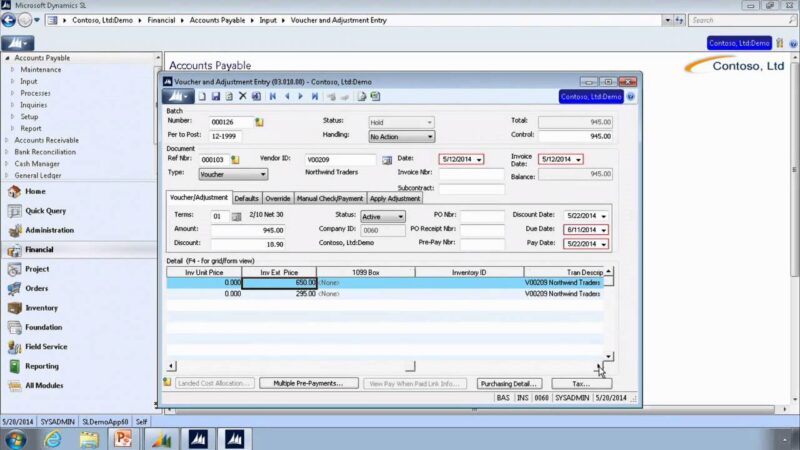Expand the General Ledger module node
This screenshot has width=800, height=450.
[6, 176]
